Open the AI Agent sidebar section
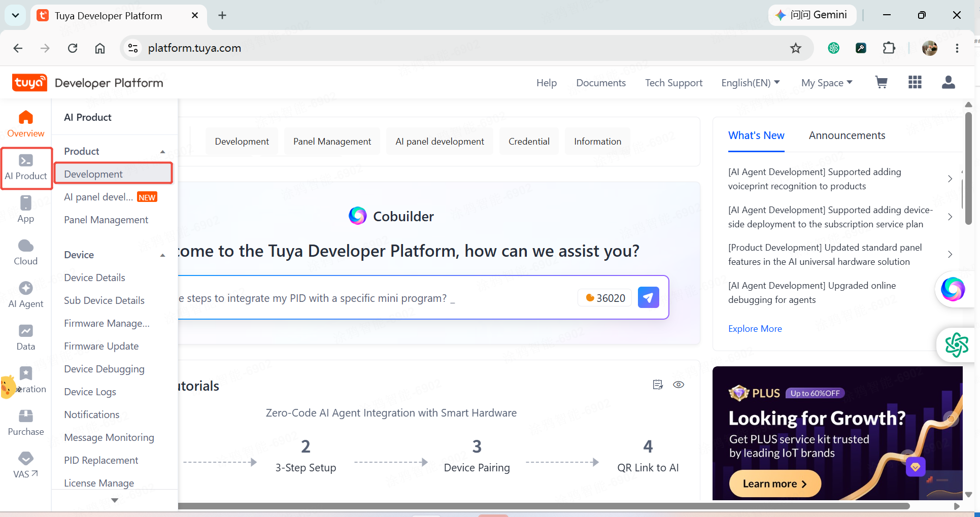 pos(25,295)
